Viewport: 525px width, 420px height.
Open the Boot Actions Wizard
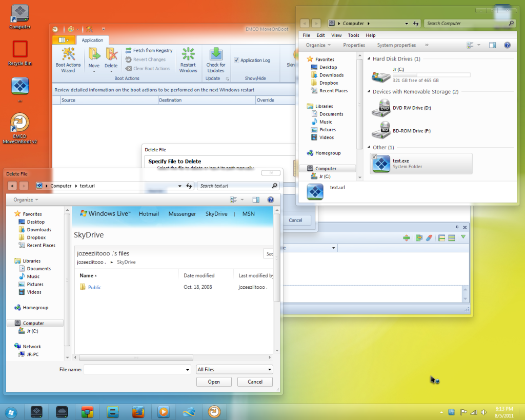[68, 60]
